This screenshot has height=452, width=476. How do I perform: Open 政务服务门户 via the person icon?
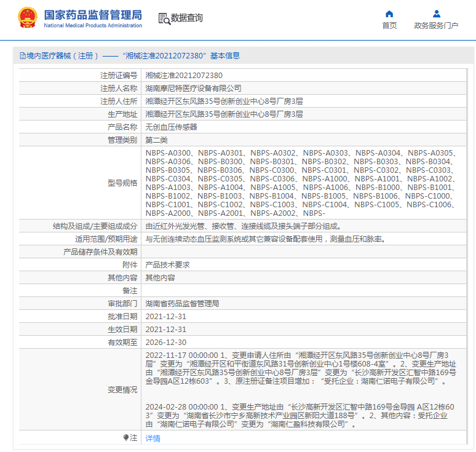coord(437,14)
